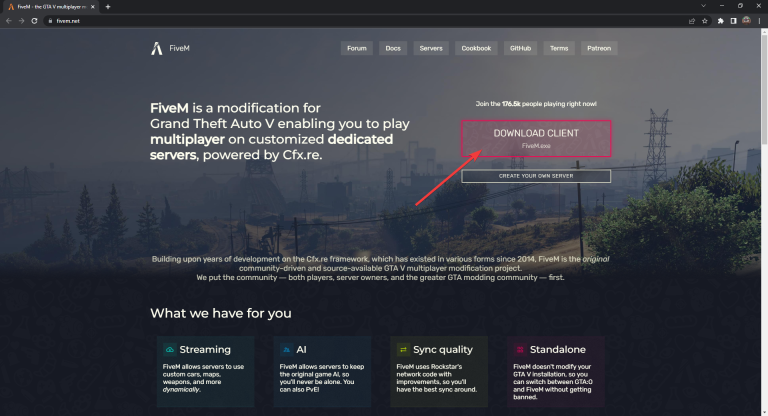Click the Sync quality feature heading

click(443, 350)
